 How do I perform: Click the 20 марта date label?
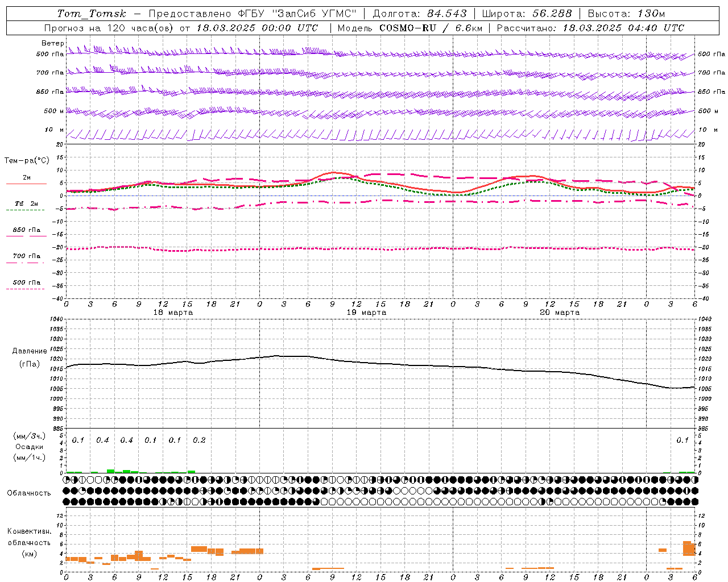tap(560, 313)
